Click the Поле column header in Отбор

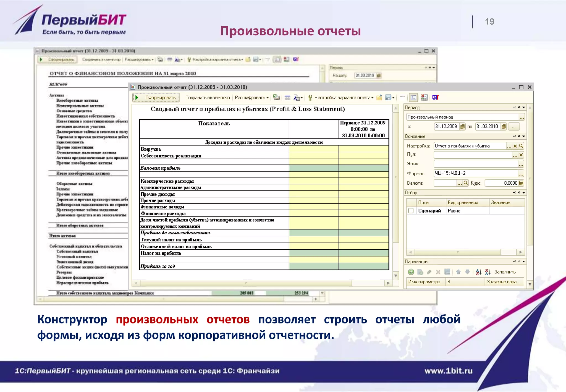[431, 203]
